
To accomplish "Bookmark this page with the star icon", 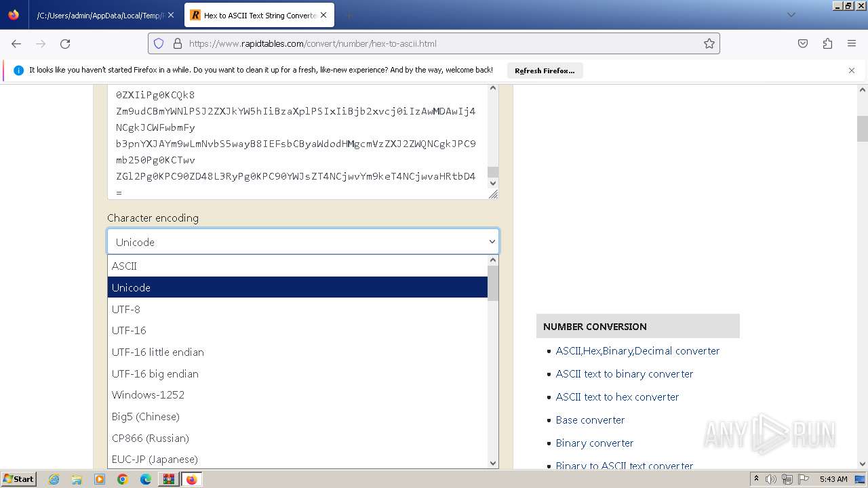I will coord(709,43).
